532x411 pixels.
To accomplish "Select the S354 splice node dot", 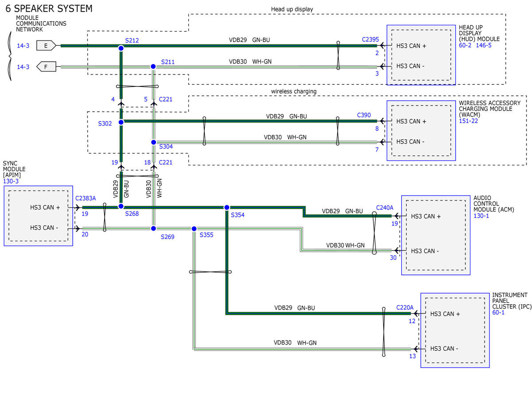I will 227,207.
